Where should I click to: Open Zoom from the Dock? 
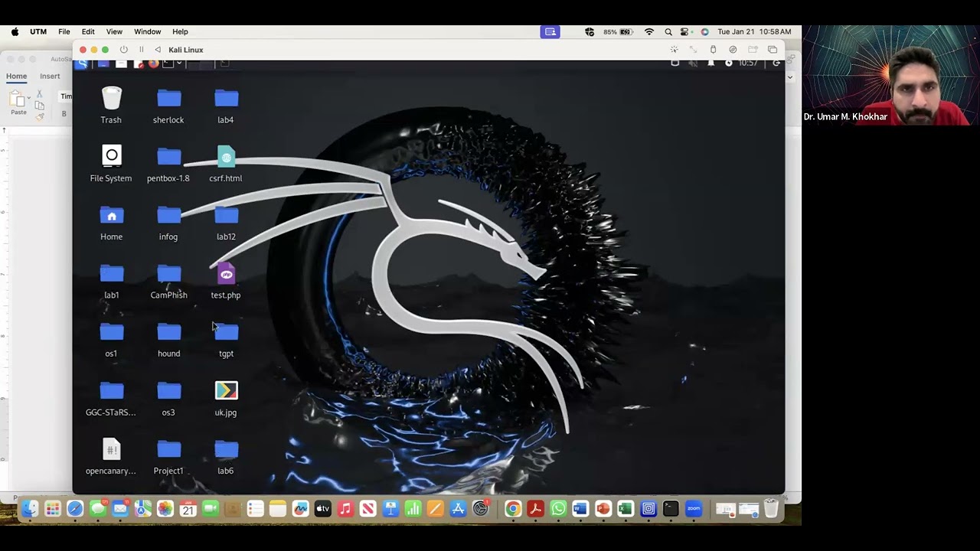694,509
